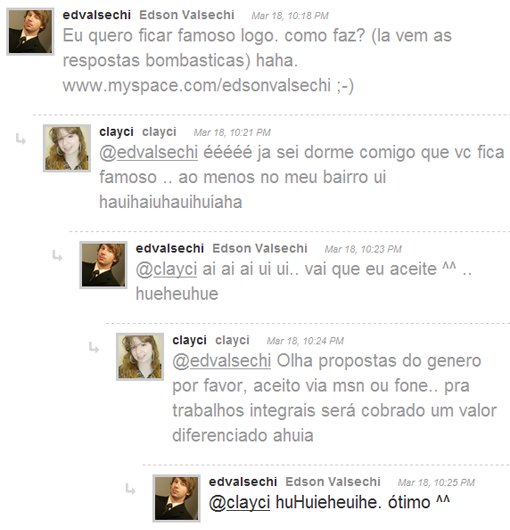Open the Mar 18, 10:18 PM timestamp
Image resolution: width=510 pixels, height=530 pixels.
click(290, 16)
